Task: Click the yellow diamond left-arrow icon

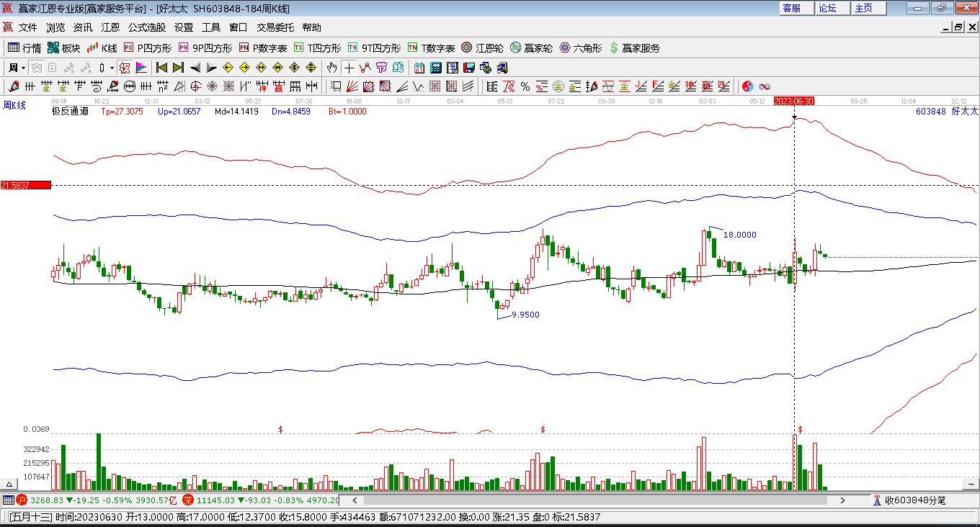Action: point(228,68)
